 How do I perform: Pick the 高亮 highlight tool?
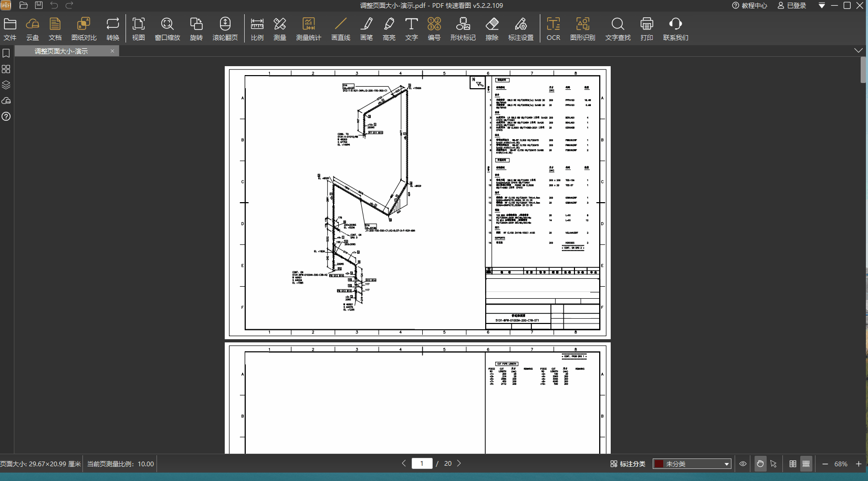pos(389,29)
